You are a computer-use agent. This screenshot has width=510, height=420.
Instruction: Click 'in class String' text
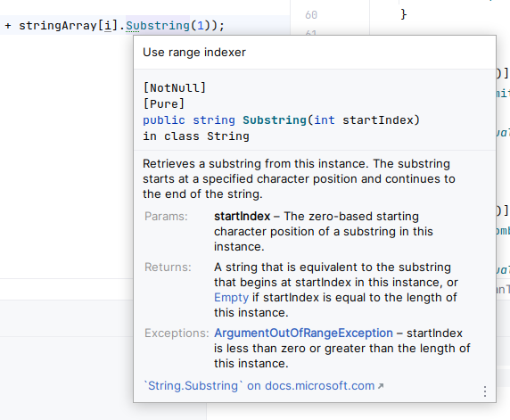point(196,136)
